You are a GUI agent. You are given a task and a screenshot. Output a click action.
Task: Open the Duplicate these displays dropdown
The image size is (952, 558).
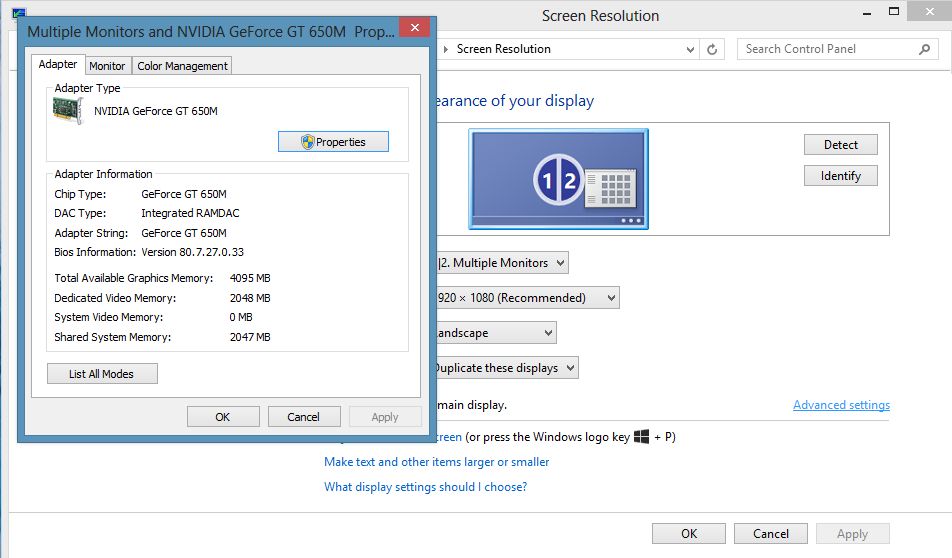pos(508,368)
